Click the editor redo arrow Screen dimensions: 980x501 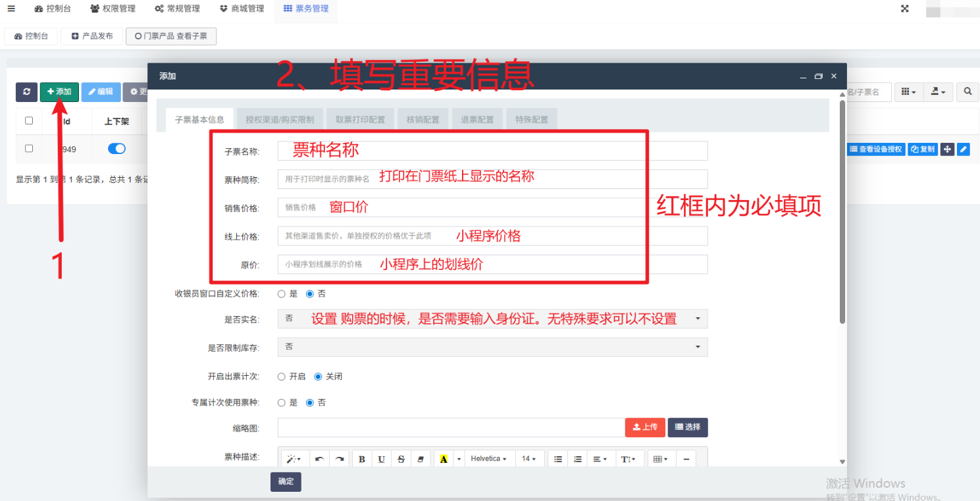tap(339, 459)
